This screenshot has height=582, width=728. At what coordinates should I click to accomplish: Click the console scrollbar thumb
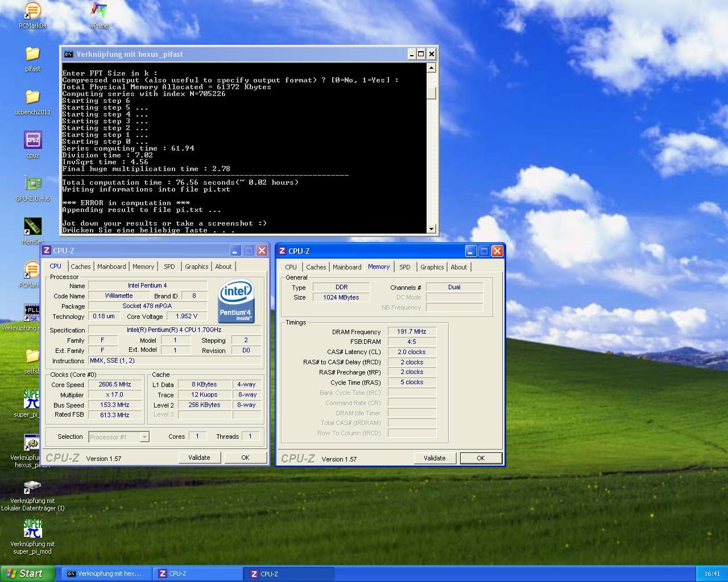(x=431, y=93)
